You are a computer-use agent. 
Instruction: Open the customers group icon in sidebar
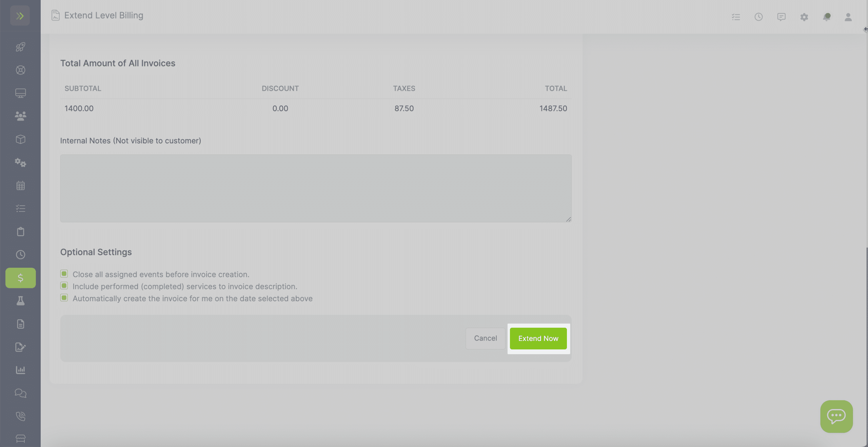(x=20, y=116)
